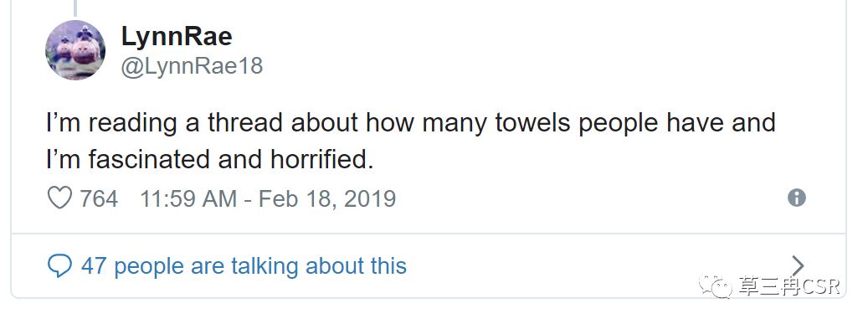868x324 pixels.
Task: Open '47 people are talking about this'
Action: coord(244,266)
